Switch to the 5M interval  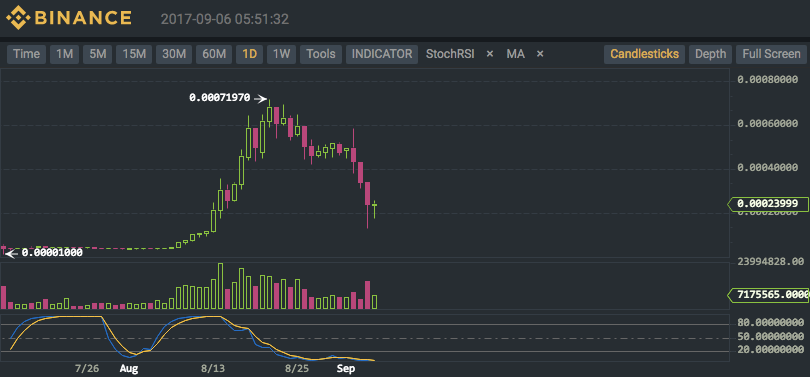click(98, 54)
